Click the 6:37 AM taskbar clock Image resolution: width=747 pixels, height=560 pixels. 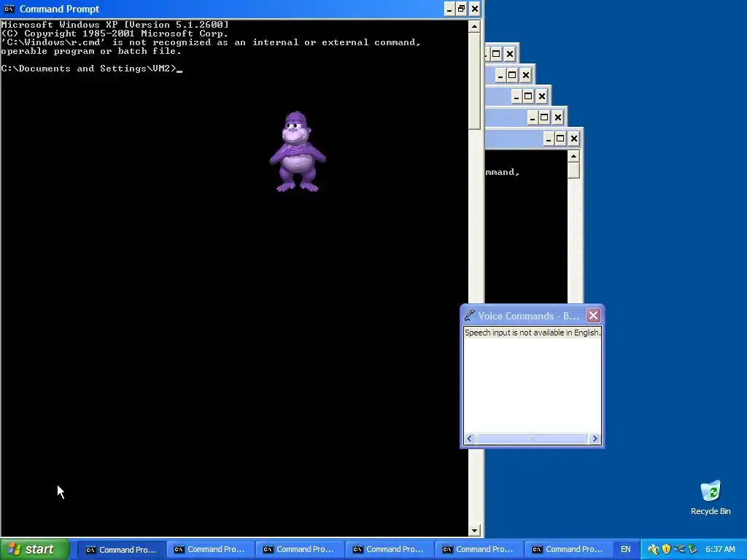(720, 549)
